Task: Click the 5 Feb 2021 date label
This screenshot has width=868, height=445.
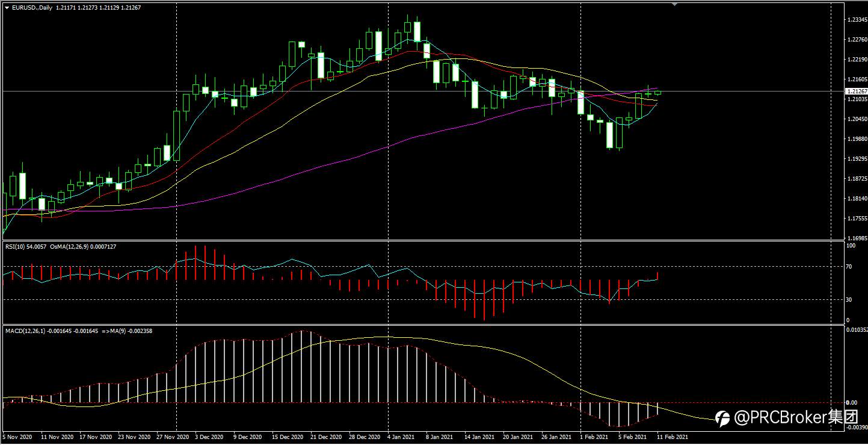Action: click(x=632, y=437)
